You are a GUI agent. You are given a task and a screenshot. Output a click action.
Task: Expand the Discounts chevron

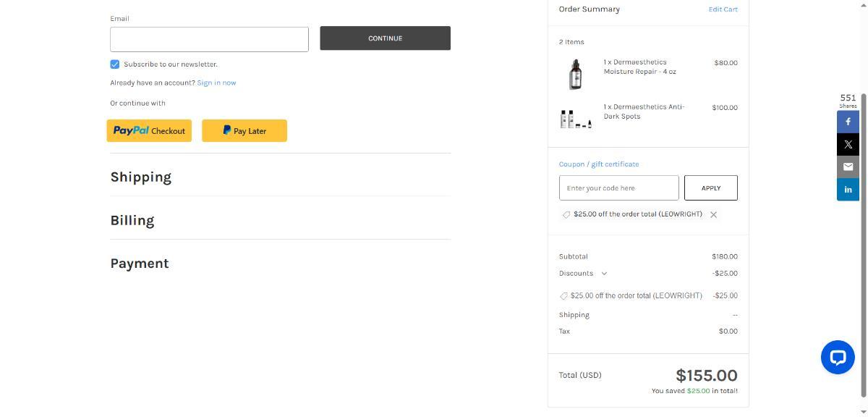[x=604, y=274]
